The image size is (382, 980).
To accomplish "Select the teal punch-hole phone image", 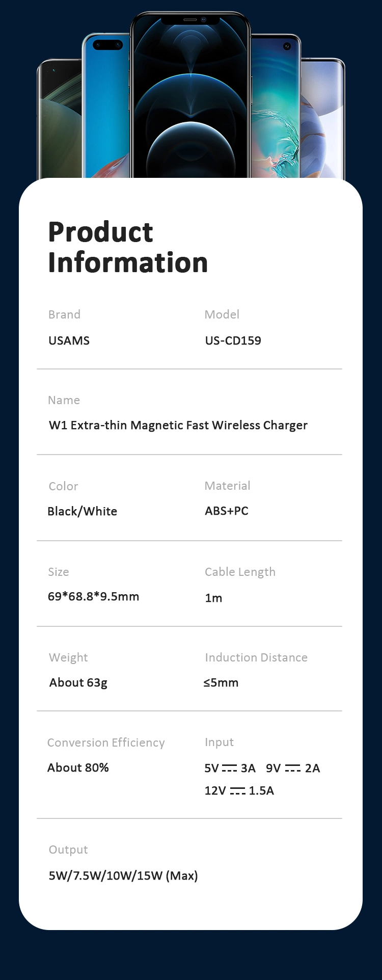I will [x=276, y=105].
